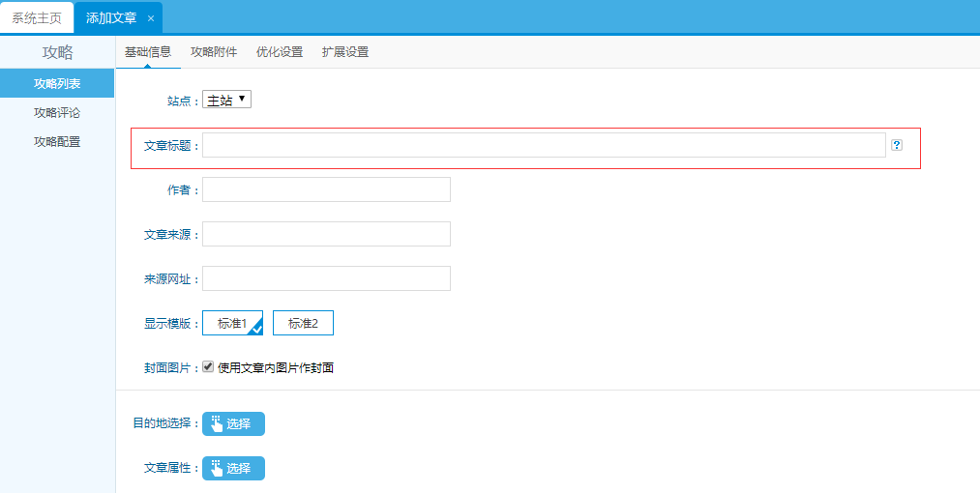
Task: Go to the 优化设置 tab
Action: tap(280, 52)
